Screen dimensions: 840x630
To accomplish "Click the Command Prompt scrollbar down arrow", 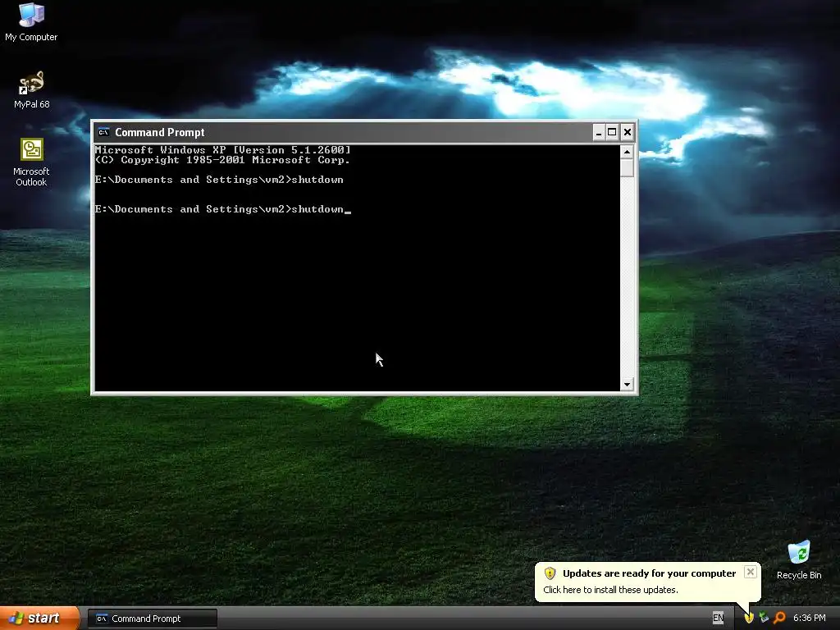I will [x=627, y=384].
